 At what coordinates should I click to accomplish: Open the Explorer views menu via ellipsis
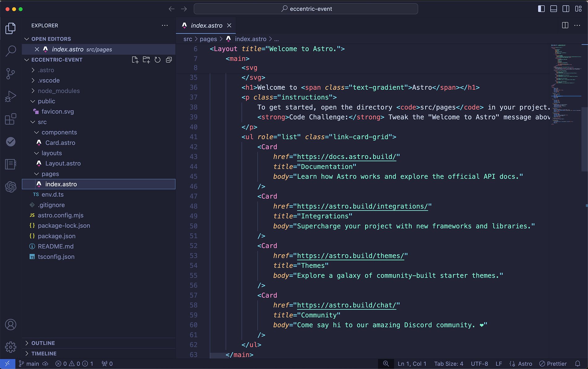point(165,25)
